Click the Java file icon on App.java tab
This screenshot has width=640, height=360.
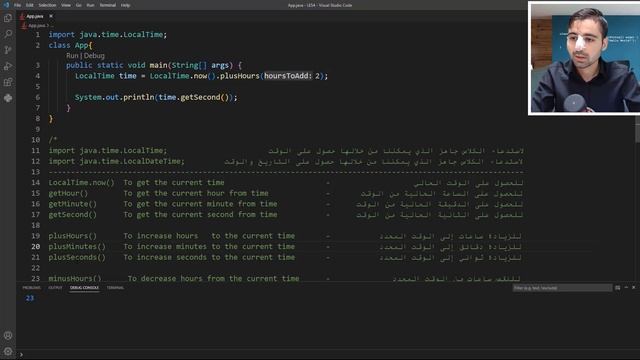[22, 16]
